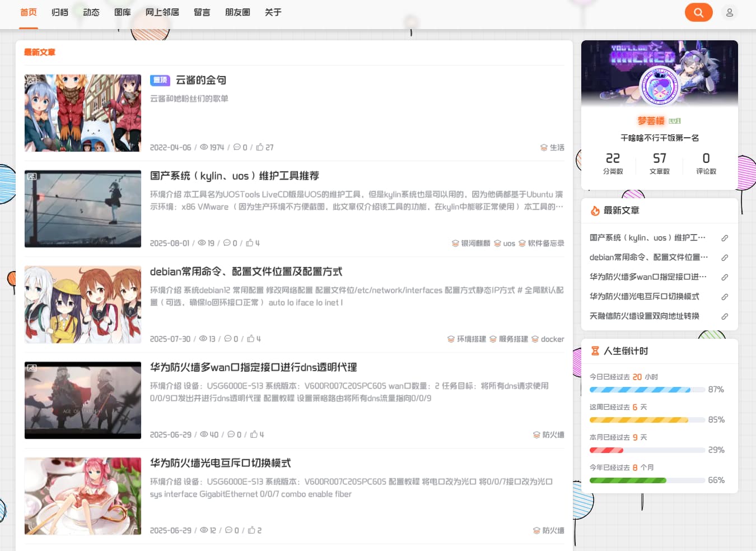Open article 国产系统（kylin、uos）维护工具推荐

[234, 176]
